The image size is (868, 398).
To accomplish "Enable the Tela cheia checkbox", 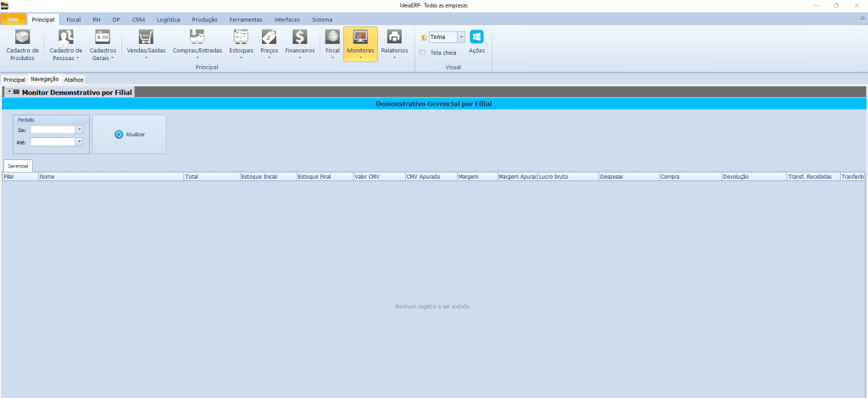I will 424,53.
